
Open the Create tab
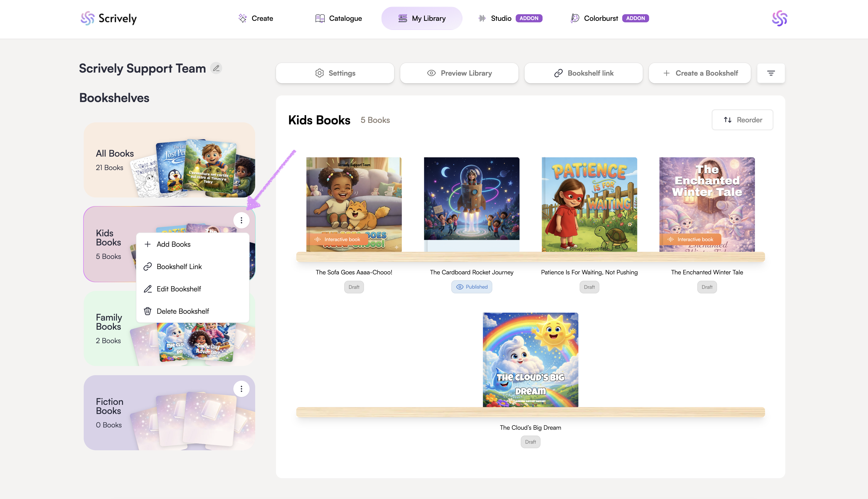coord(256,19)
